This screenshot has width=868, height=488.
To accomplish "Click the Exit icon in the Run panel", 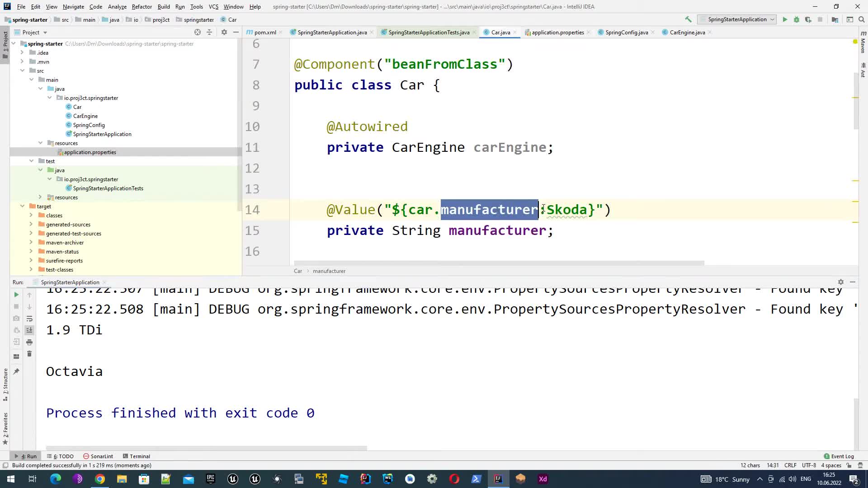I will click(16, 342).
